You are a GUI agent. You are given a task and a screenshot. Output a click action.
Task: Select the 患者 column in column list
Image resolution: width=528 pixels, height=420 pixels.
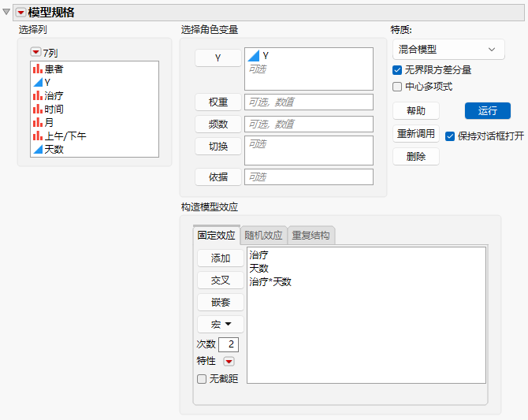click(54, 69)
